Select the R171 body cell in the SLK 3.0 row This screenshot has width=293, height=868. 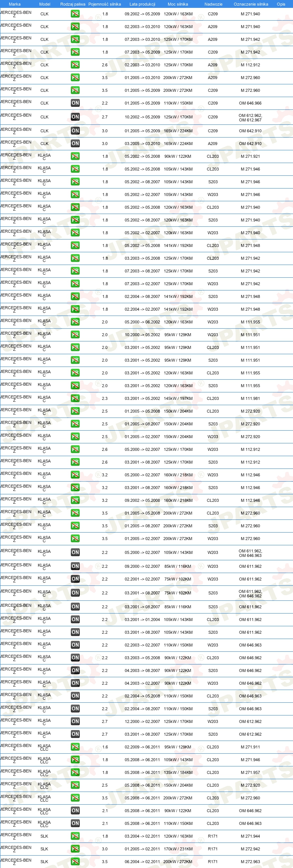[x=213, y=849]
